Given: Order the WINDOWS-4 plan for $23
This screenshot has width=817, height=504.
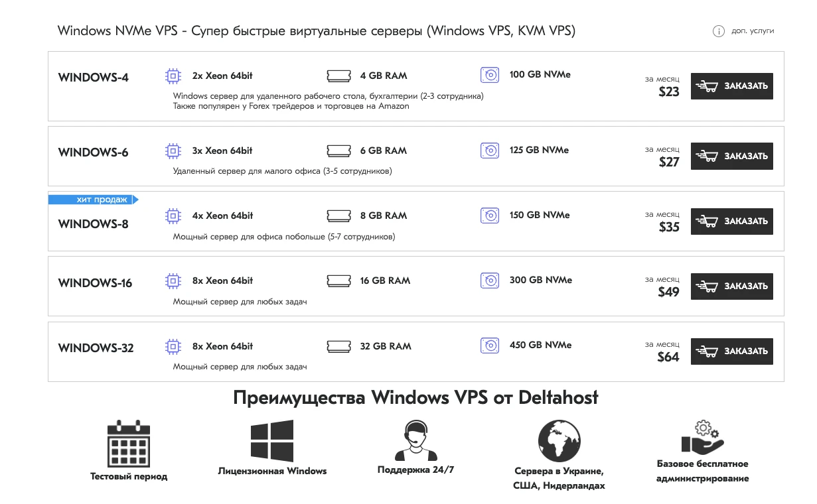Looking at the screenshot, I should [731, 86].
